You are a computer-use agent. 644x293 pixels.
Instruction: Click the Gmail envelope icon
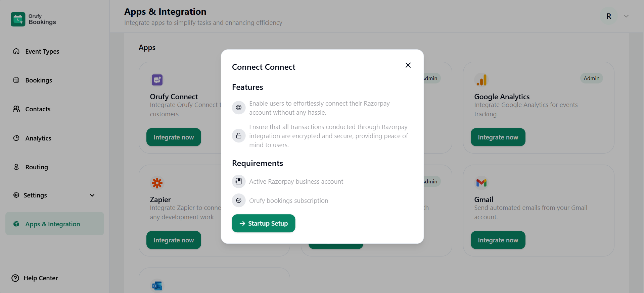481,183
